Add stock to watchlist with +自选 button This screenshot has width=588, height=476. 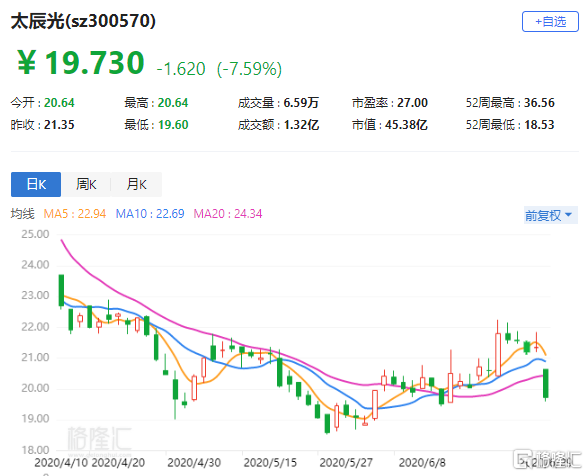(550, 22)
